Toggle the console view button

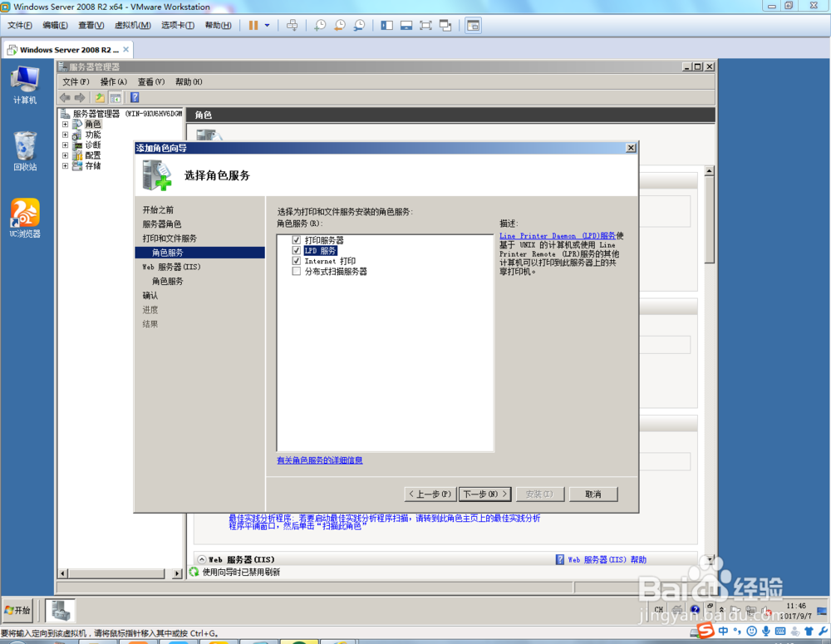(474, 26)
